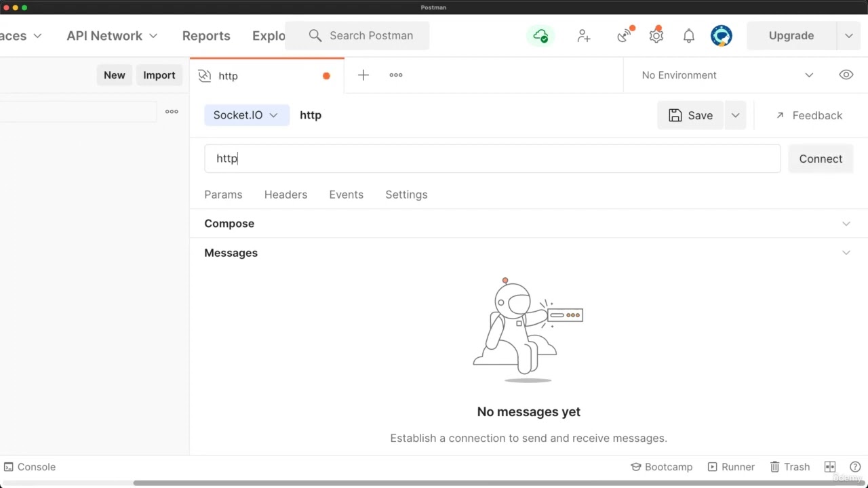
Task: Change protocol via Socket.IO dropdown
Action: pyautogui.click(x=246, y=115)
